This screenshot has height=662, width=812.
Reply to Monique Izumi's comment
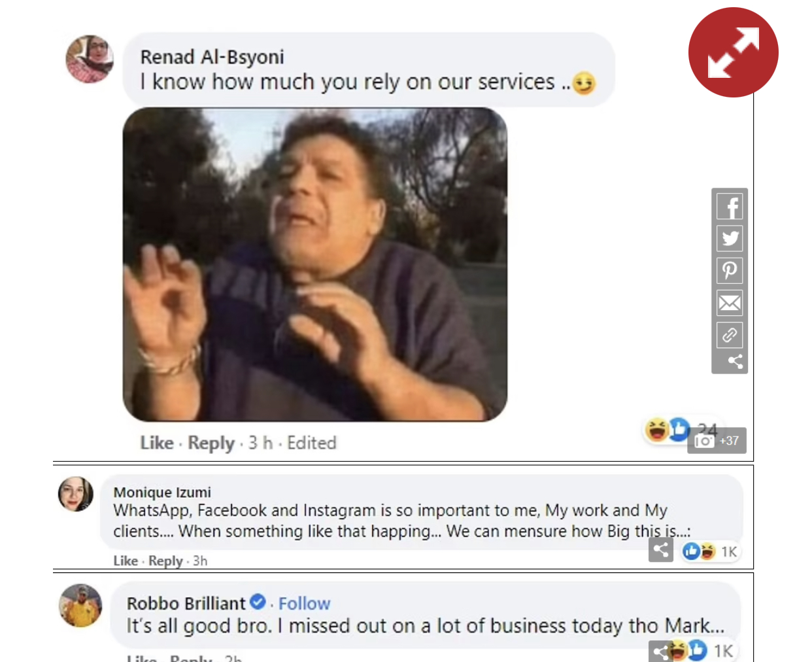tap(165, 561)
